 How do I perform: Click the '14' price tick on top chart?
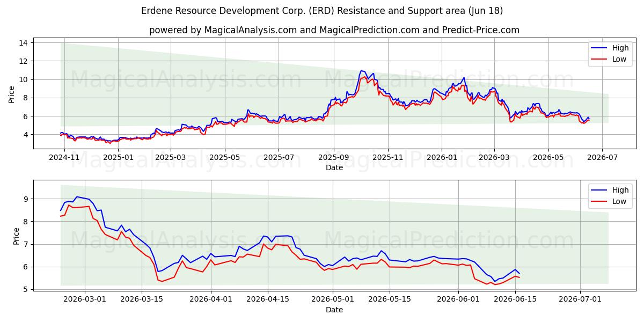click(25, 42)
